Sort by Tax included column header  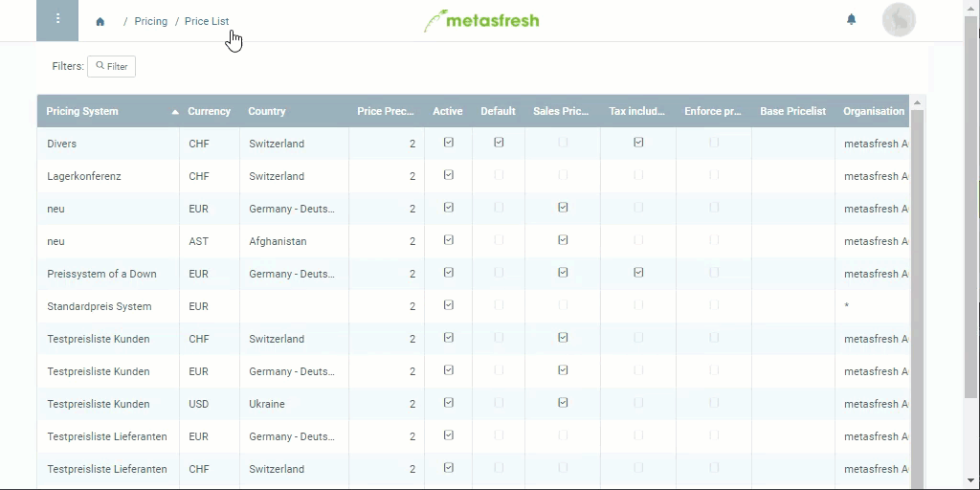click(x=636, y=111)
